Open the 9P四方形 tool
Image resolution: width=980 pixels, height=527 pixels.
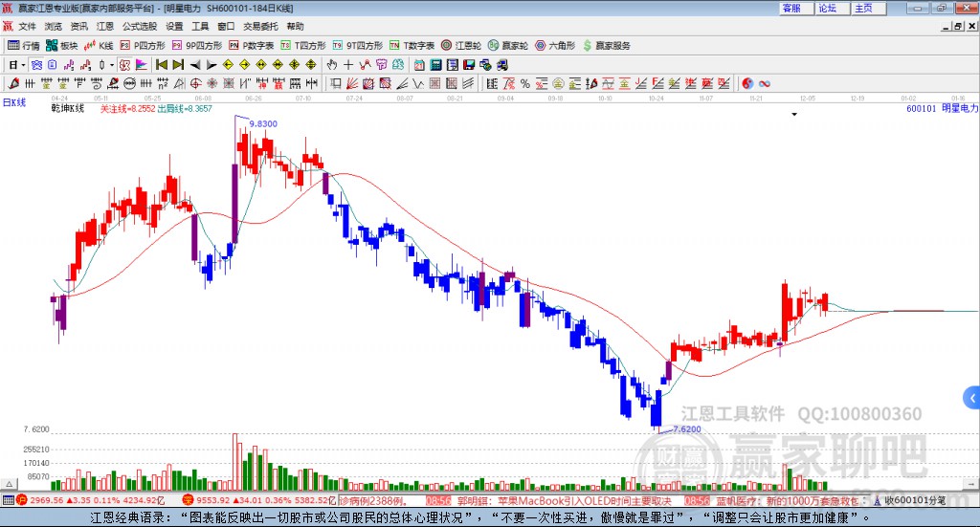(x=197, y=46)
